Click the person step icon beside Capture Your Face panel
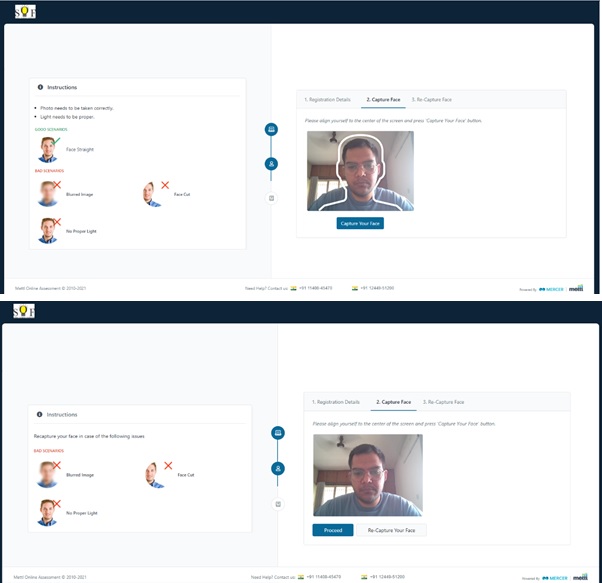602x583 pixels. click(x=271, y=163)
